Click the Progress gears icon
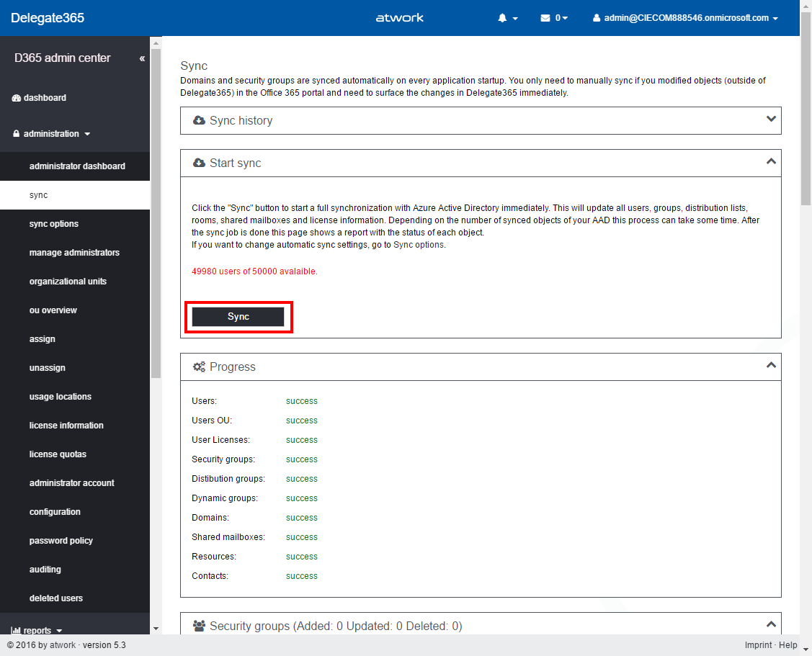The height and width of the screenshot is (656, 812). point(199,367)
